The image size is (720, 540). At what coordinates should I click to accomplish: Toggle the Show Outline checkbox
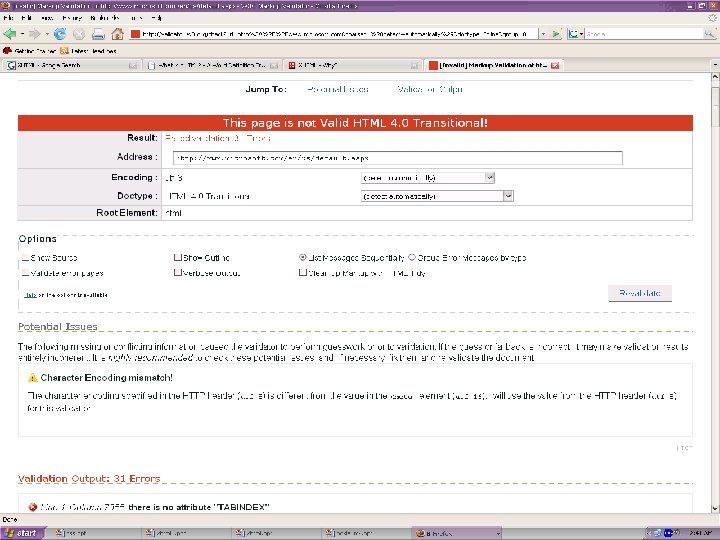(x=177, y=257)
